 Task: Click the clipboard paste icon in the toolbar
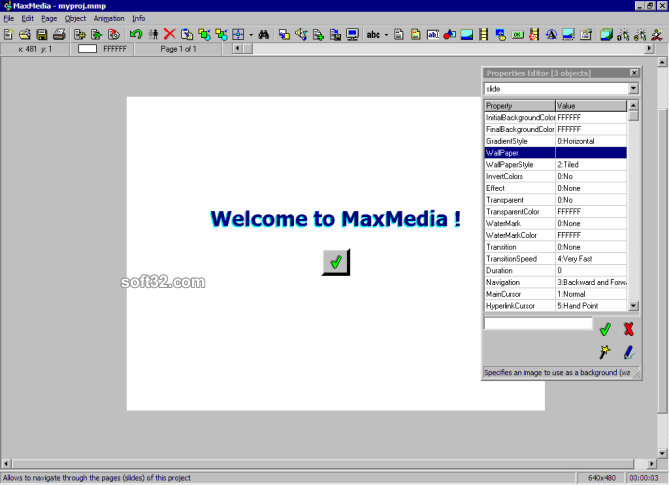click(187, 35)
